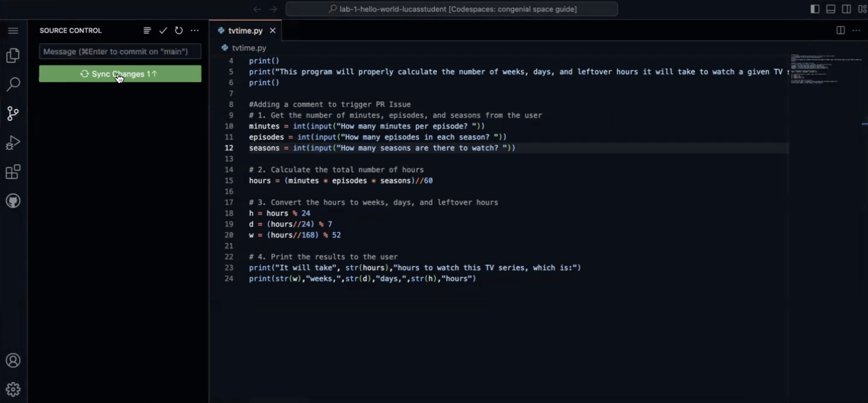Go forward with the navigation arrow
Viewport: 868px width, 403px height.
[273, 9]
